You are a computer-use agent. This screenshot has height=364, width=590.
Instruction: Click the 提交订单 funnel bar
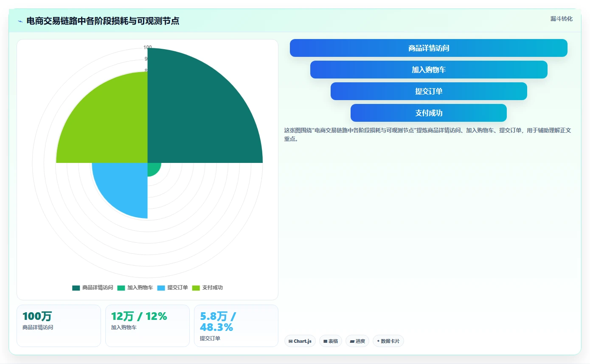pyautogui.click(x=429, y=91)
